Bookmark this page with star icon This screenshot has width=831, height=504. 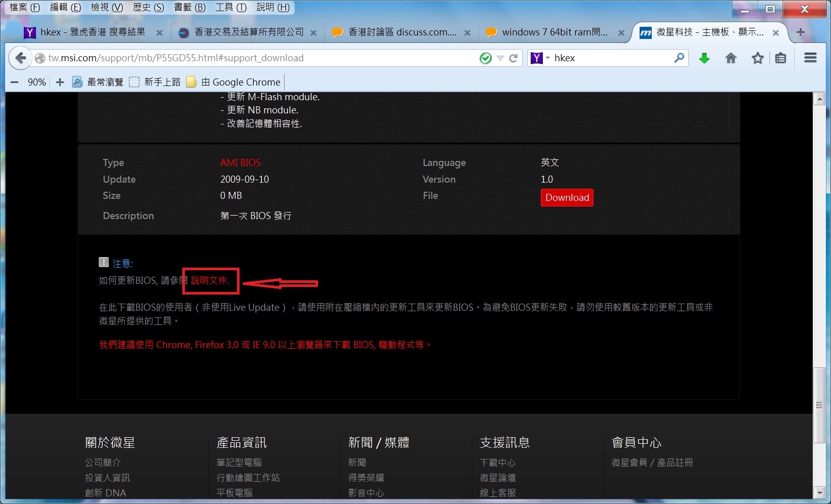pos(758,58)
